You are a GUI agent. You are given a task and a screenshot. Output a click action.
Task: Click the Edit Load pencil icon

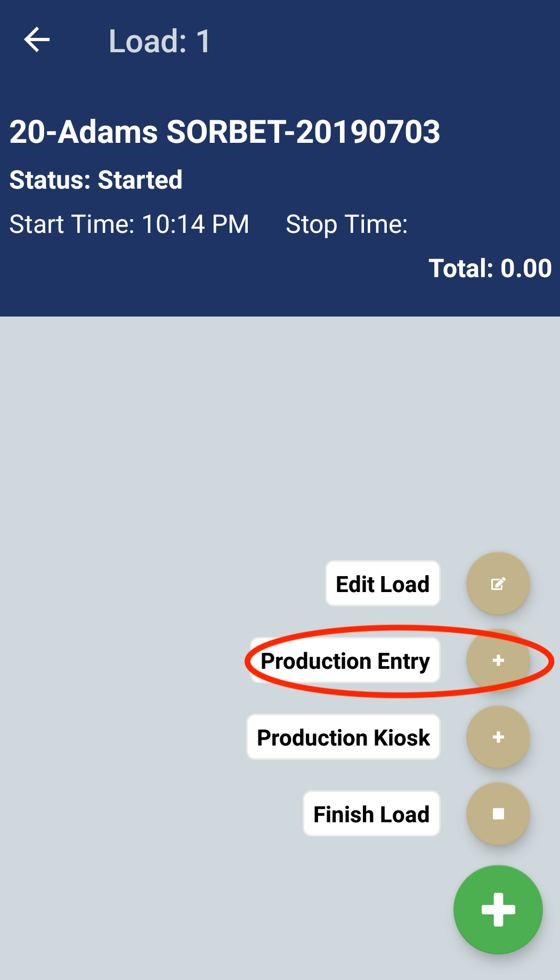coord(498,584)
